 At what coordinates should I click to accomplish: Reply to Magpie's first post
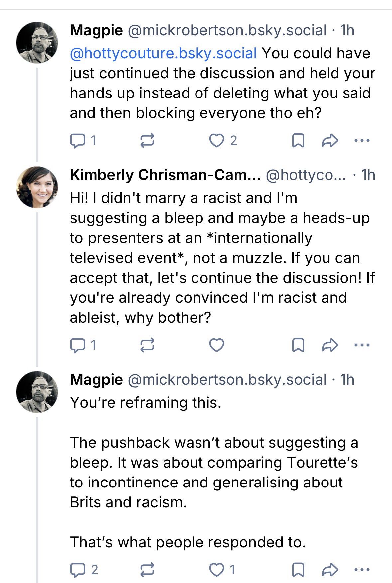[78, 141]
